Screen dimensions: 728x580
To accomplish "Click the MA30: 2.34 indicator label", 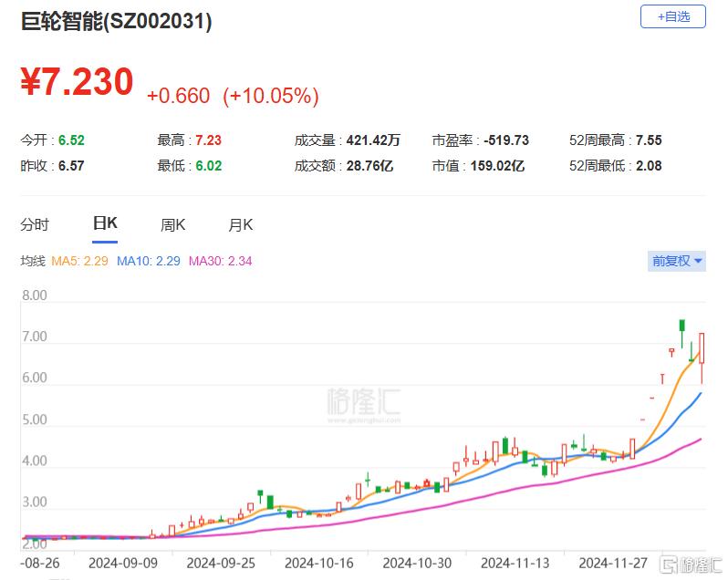I will pos(221,261).
